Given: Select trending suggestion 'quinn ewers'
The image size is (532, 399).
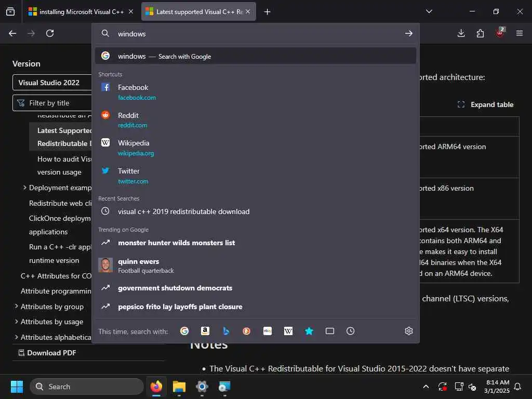Looking at the screenshot, I should (256, 265).
